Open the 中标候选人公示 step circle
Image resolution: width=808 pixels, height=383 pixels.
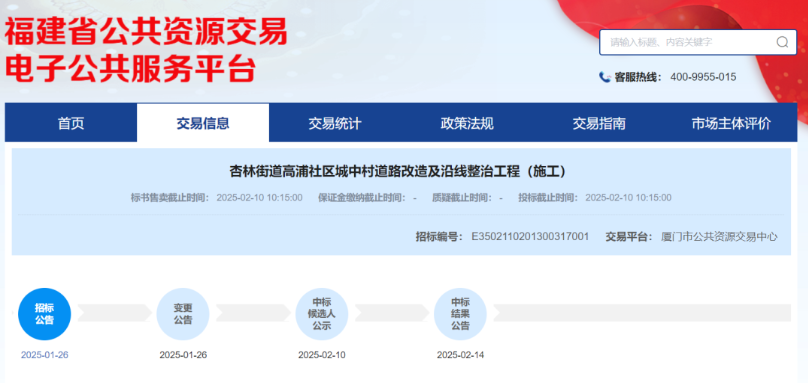(322, 314)
